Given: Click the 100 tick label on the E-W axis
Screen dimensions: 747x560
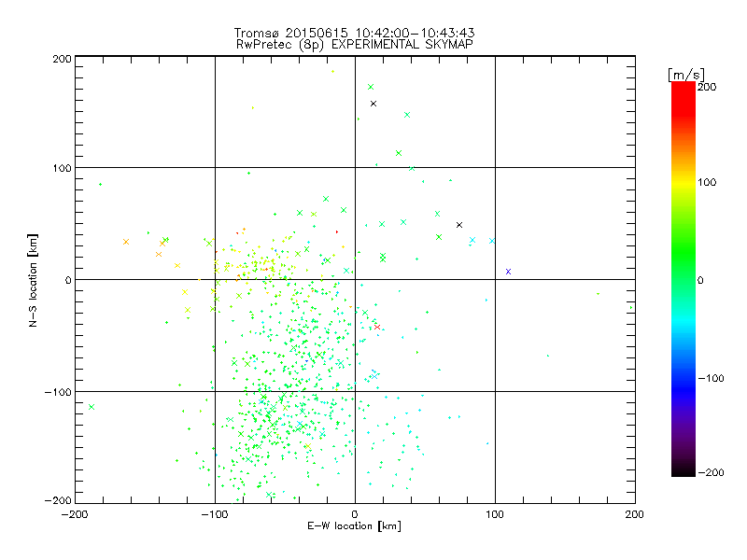Looking at the screenshot, I should 495,514.
